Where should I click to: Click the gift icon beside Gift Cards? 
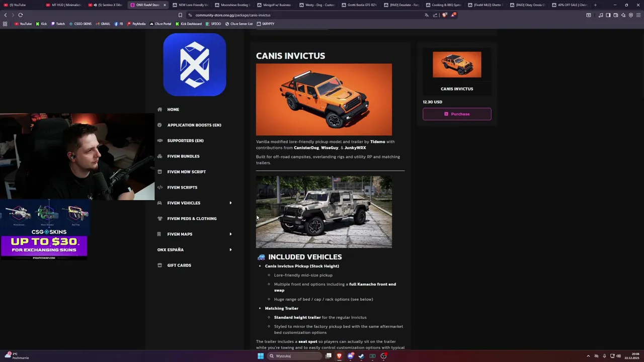click(159, 265)
